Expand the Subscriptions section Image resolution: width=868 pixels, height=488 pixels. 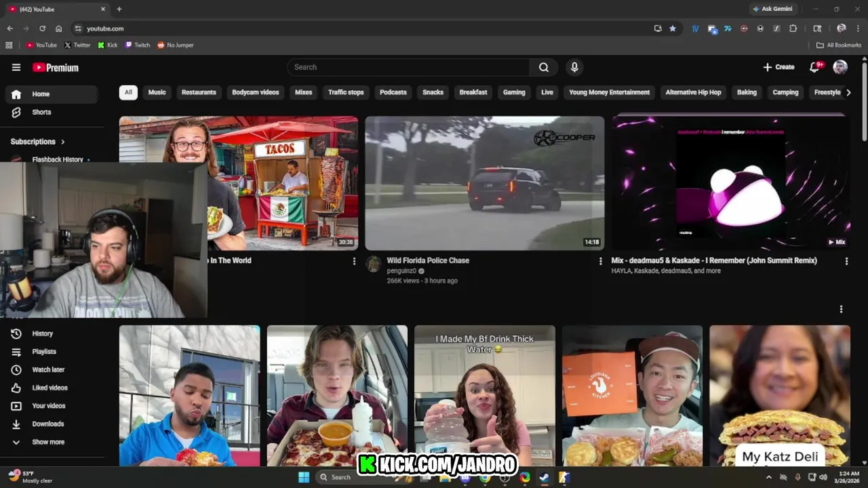pos(38,142)
